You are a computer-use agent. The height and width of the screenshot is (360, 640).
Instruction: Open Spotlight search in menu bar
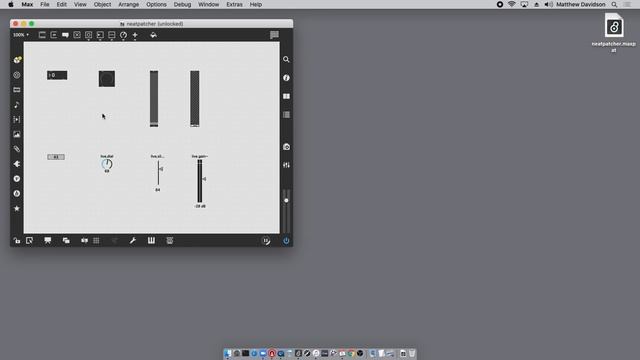click(x=614, y=4)
